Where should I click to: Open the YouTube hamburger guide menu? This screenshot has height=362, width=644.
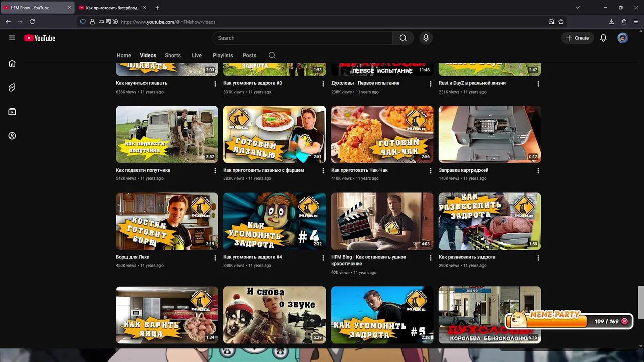12,38
